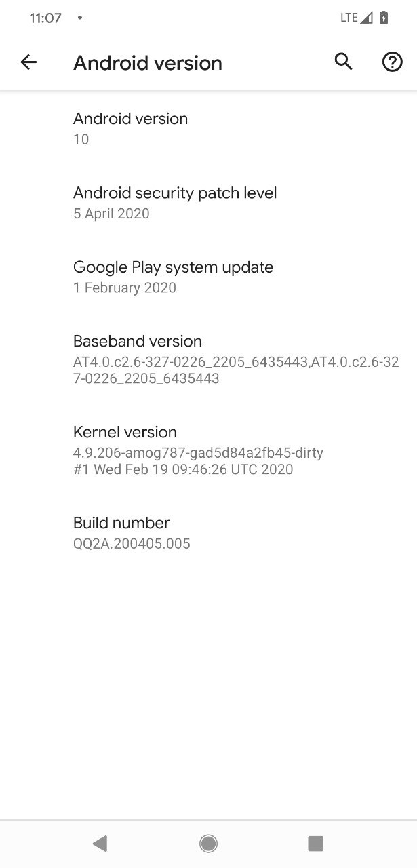The image size is (417, 868).
Task: Click the version number 10
Action: point(81,139)
